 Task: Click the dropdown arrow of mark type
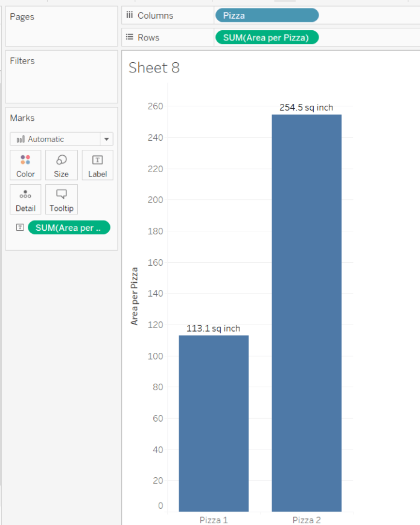click(107, 139)
